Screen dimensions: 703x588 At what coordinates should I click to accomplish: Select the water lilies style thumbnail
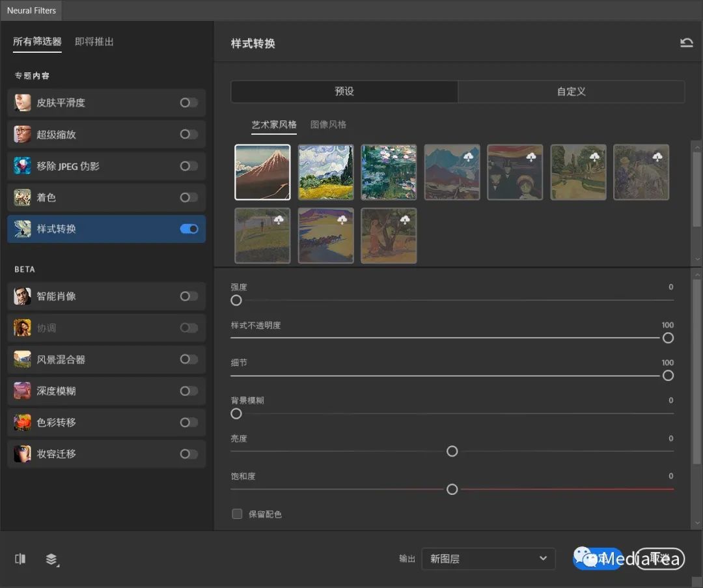click(389, 172)
